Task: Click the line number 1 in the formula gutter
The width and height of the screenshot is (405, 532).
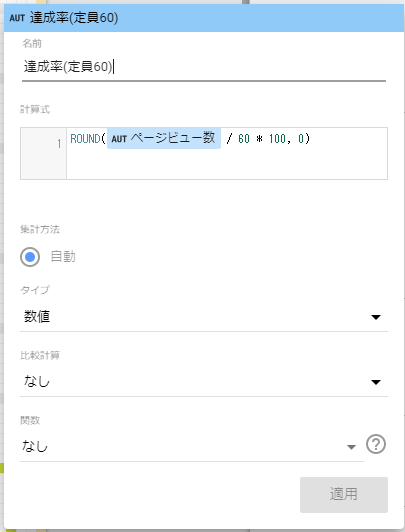Action: 59,144
